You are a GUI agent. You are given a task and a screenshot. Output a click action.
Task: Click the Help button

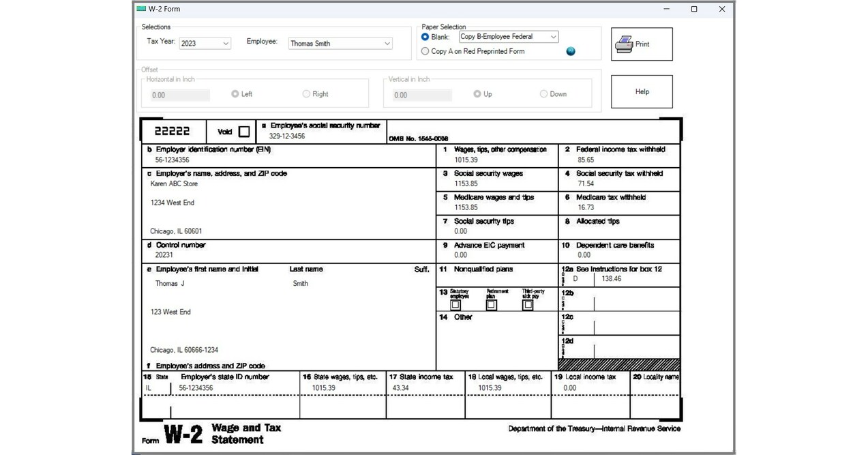641,91
